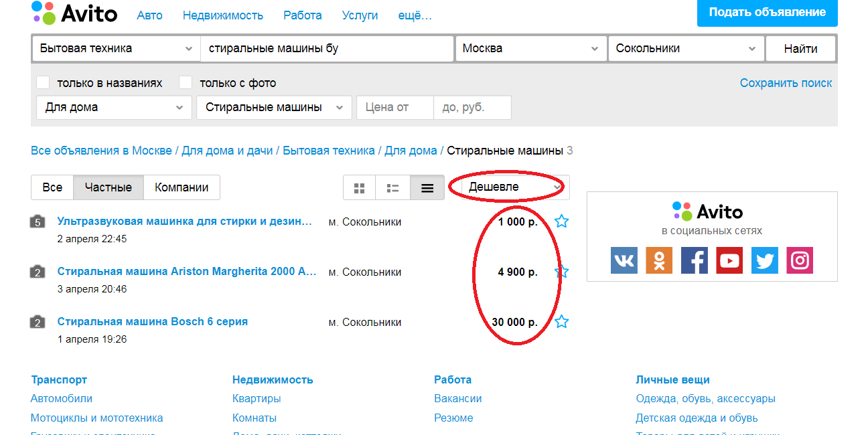The height and width of the screenshot is (435, 868).
Task: Click the '2 апреля 22:45' date text
Action: pyautogui.click(x=92, y=239)
